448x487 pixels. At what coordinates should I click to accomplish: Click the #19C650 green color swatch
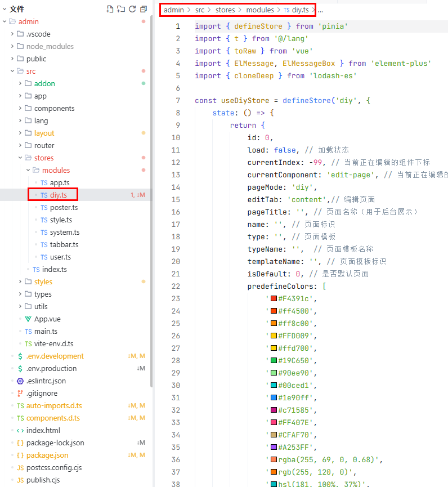click(x=274, y=360)
